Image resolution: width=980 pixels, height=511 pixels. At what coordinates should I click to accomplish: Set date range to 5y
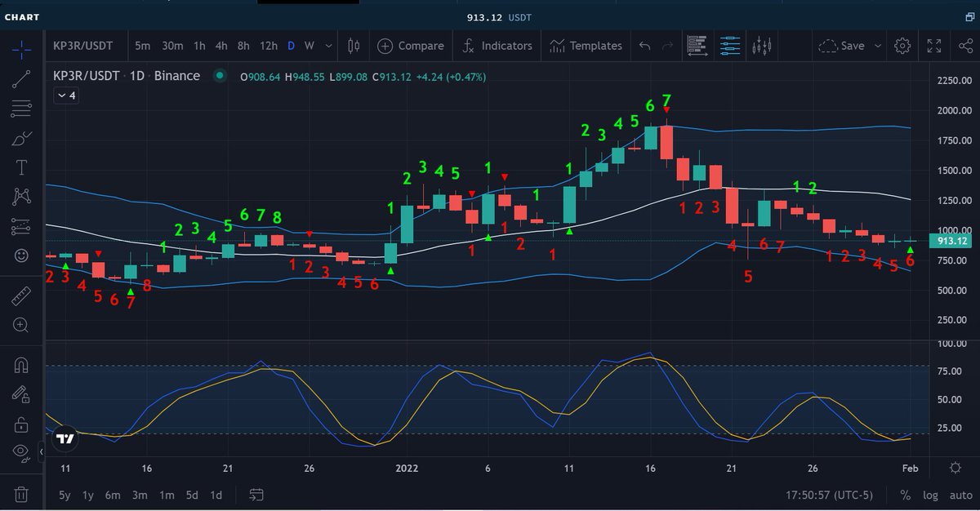point(65,495)
